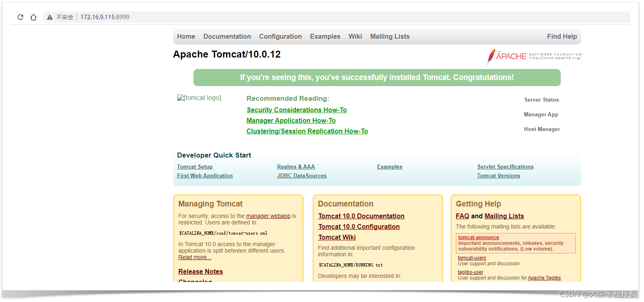Image resolution: width=644 pixels, height=302 pixels.
Task: Click the Developer Quick Start heading
Action: pyautogui.click(x=214, y=155)
